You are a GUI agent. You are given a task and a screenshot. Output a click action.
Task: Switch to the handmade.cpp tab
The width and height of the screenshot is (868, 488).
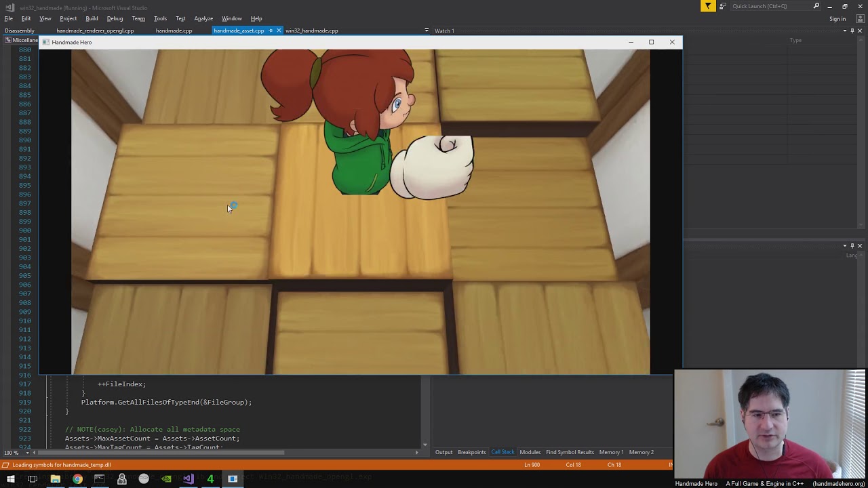[174, 30]
